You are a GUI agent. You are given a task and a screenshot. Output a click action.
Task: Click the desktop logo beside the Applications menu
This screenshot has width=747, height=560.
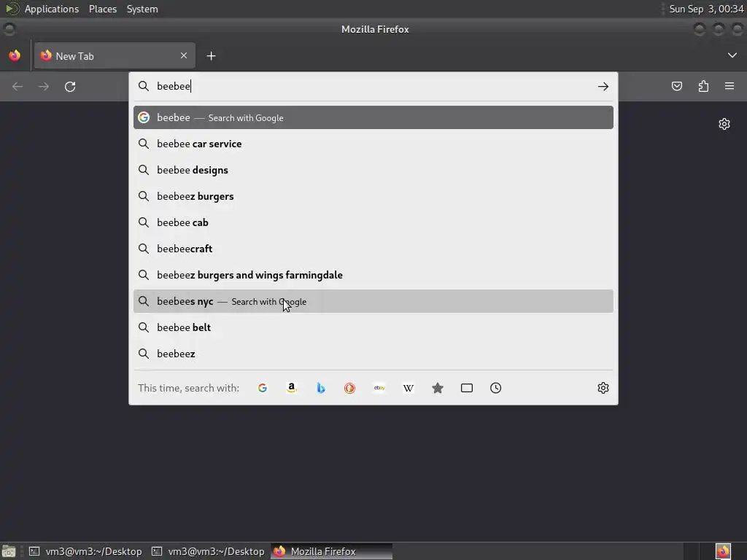tap(12, 9)
